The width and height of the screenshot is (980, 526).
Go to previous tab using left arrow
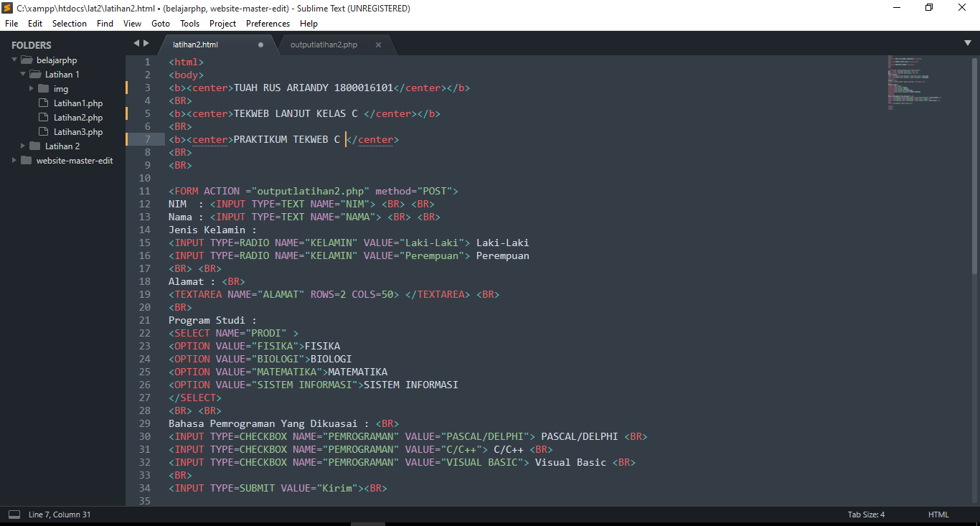pos(136,43)
